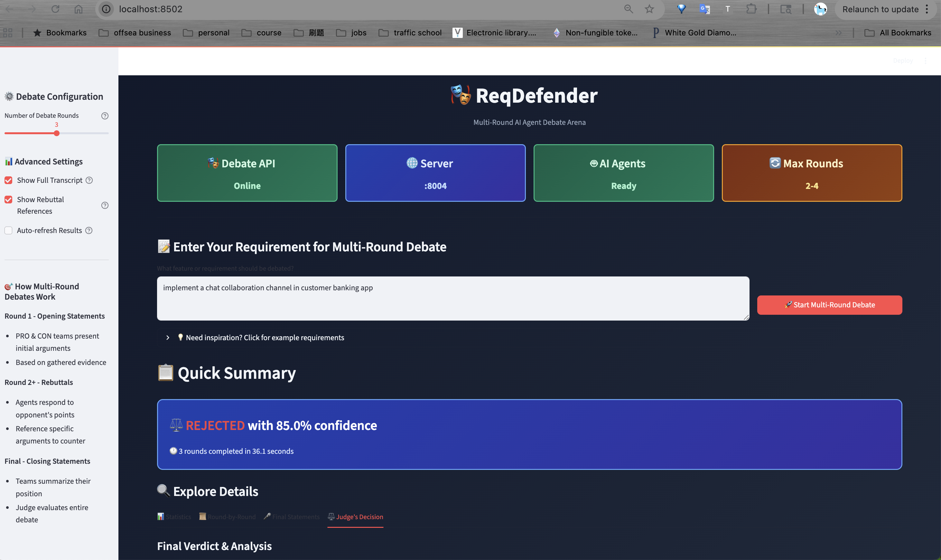The image size is (941, 560).
Task: Click the home icon in browser toolbar
Action: (x=79, y=9)
